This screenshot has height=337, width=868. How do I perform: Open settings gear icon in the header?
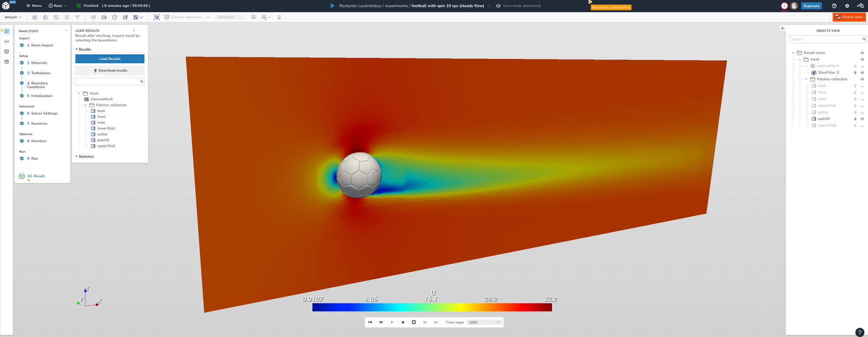pyautogui.click(x=847, y=6)
